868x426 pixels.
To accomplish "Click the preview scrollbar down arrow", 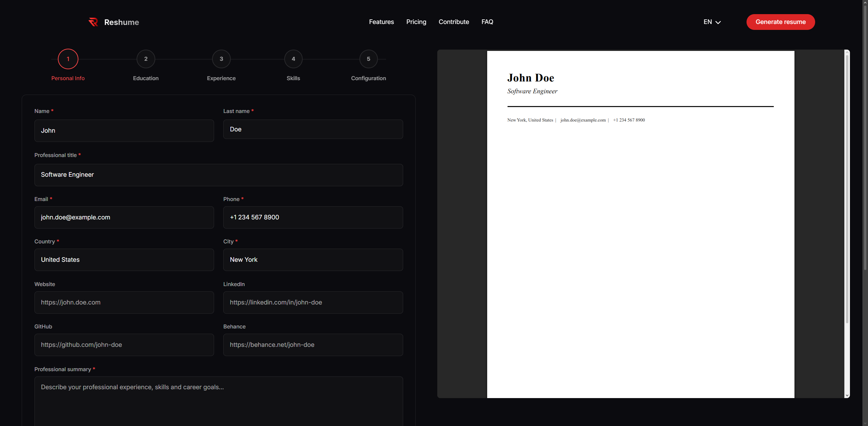I will click(x=847, y=395).
